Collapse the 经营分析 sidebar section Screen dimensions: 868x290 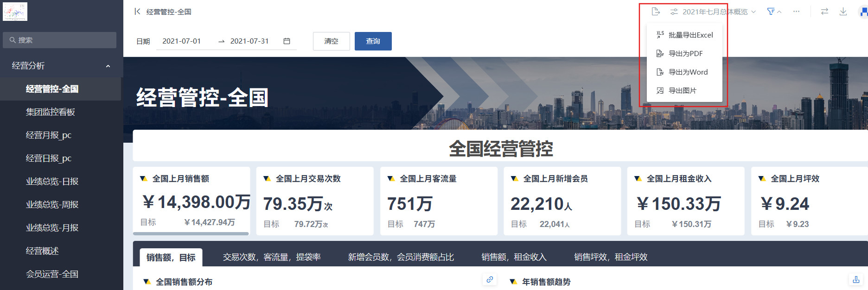pyautogui.click(x=108, y=66)
